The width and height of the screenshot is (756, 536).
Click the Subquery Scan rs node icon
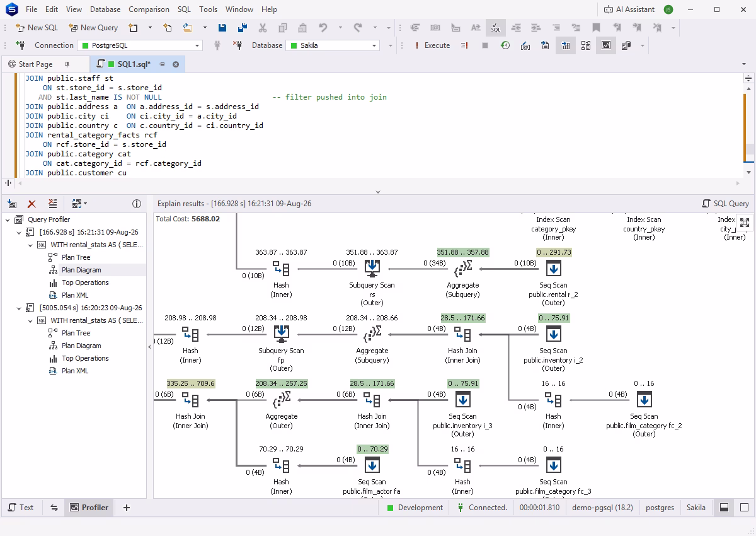(x=372, y=269)
